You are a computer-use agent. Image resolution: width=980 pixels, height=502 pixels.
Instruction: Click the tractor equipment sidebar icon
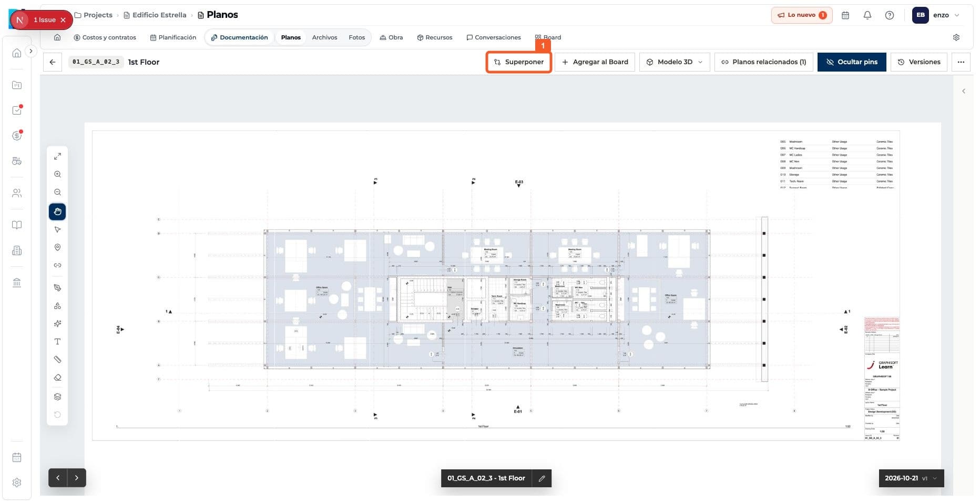[17, 161]
